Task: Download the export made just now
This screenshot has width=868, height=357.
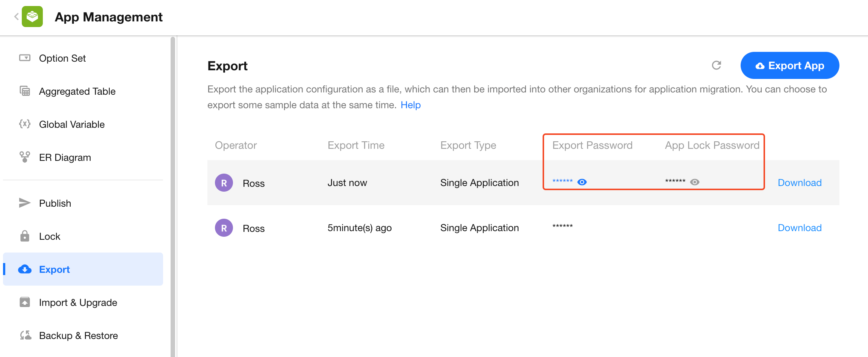Action: [x=799, y=183]
